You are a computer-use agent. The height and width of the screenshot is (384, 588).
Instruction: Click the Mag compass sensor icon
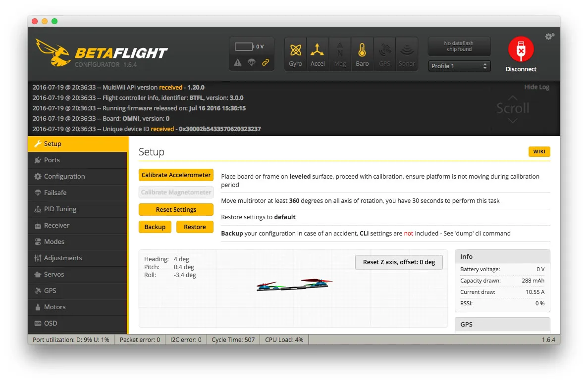[340, 50]
